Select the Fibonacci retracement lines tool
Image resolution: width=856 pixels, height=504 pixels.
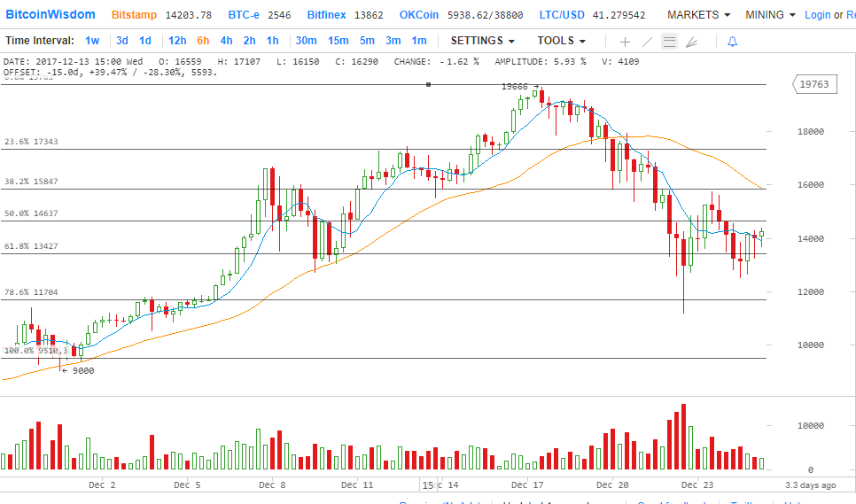click(669, 42)
